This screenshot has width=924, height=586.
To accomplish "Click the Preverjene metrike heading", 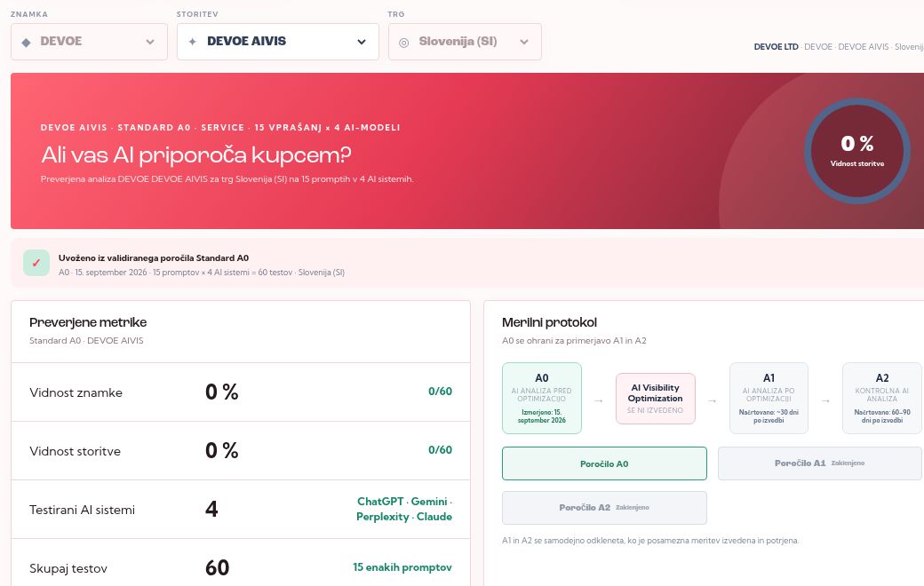I will pos(88,322).
